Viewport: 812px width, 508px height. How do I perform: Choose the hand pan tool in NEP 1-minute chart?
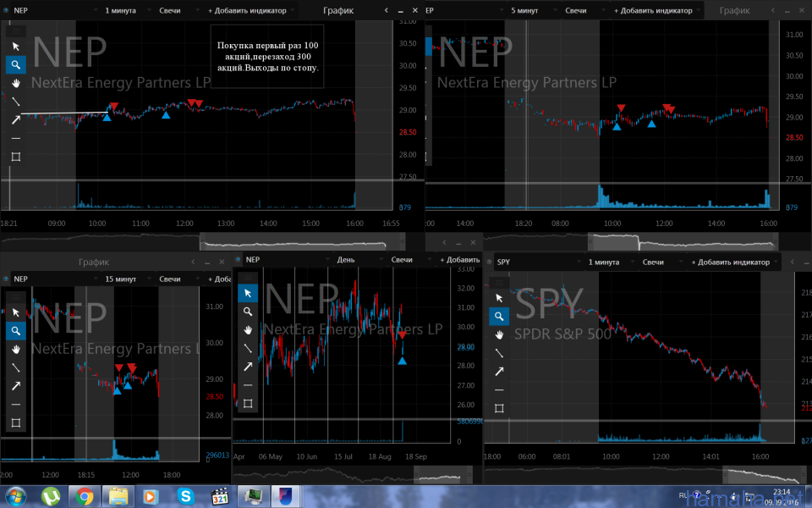point(16,83)
